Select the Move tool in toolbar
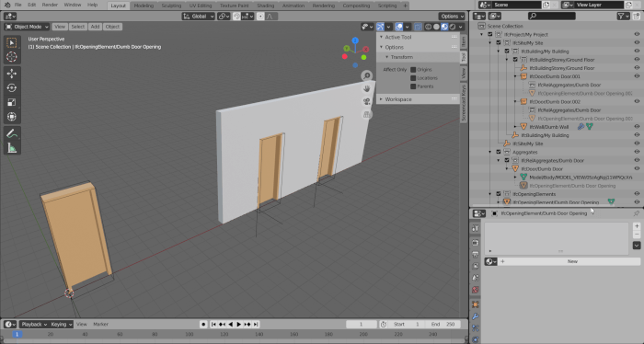Image resolution: width=644 pixels, height=344 pixels. point(11,73)
